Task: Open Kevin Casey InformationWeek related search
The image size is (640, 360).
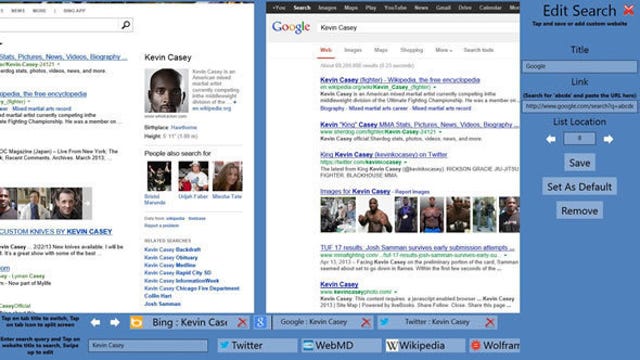Action: (181, 281)
